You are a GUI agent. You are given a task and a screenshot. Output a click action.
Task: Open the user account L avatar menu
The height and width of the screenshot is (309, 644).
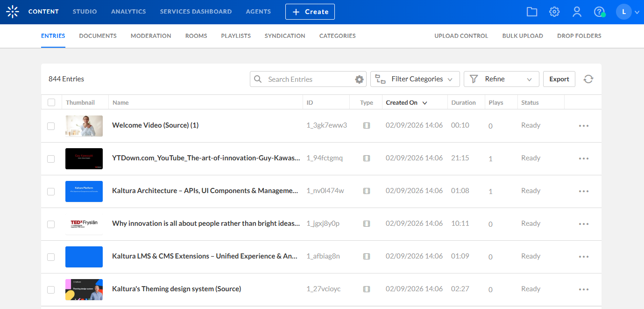point(624,12)
